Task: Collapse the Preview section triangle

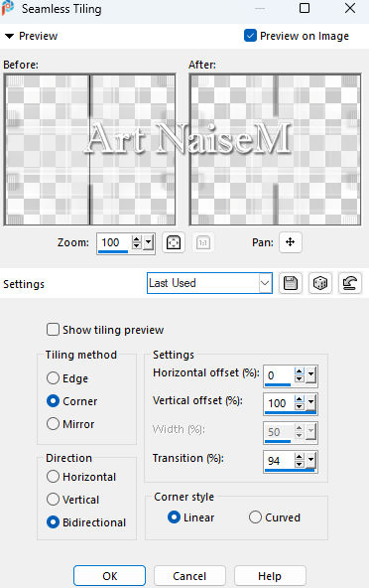Action: tap(9, 36)
